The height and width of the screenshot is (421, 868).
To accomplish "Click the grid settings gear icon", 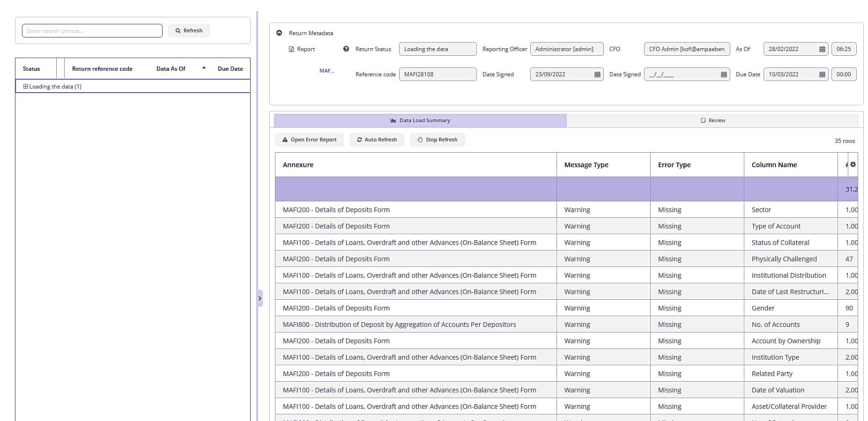I will 853,164.
